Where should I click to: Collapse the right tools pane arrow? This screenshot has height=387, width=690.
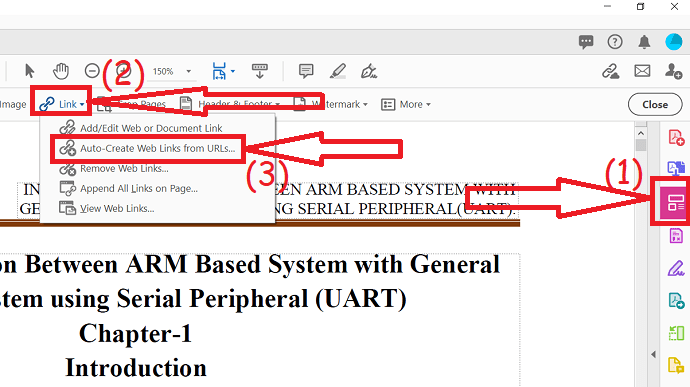pyautogui.click(x=653, y=354)
